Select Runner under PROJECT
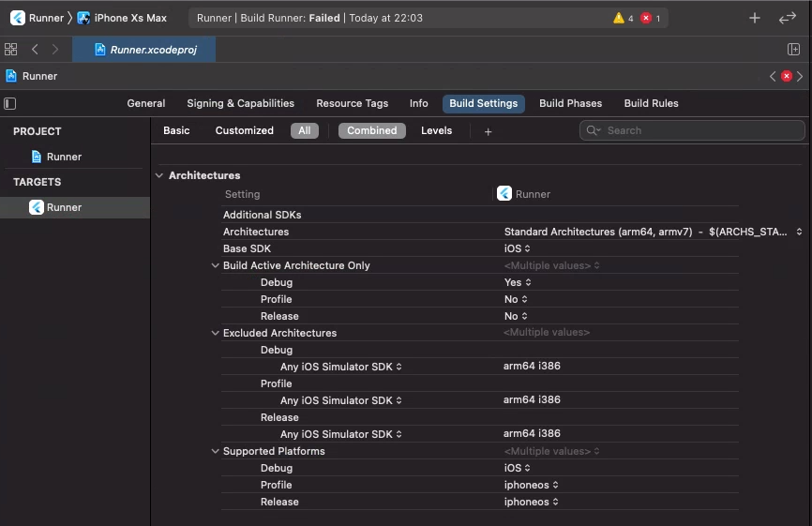The image size is (812, 526). coord(64,157)
